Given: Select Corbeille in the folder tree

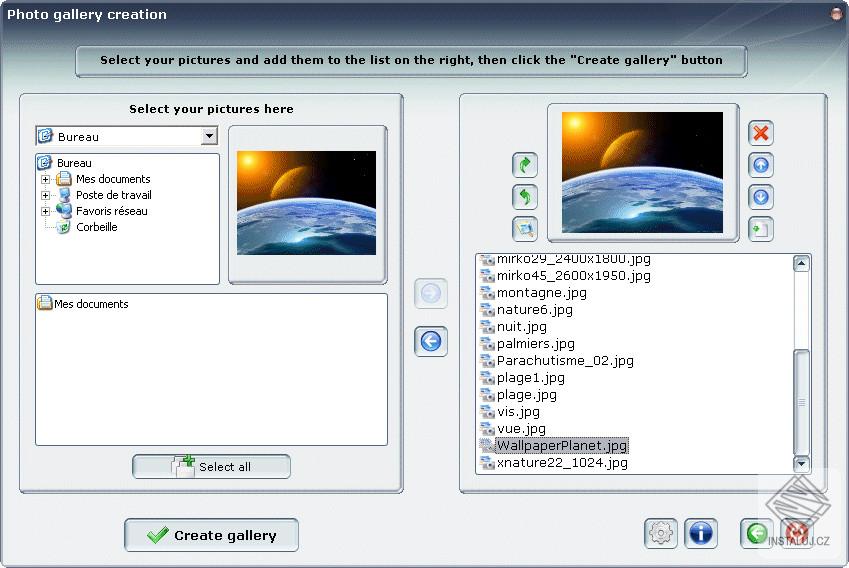Looking at the screenshot, I should 96,227.
